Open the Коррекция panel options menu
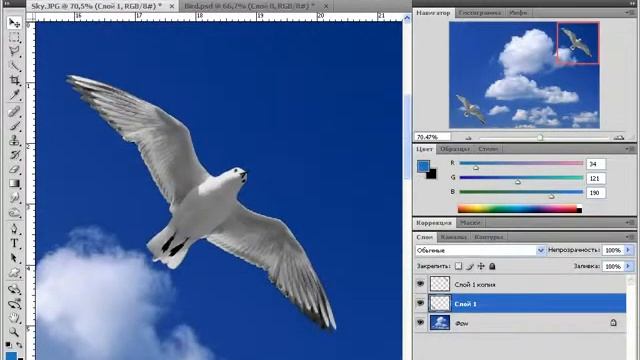The height and width of the screenshot is (360, 640). (630, 222)
